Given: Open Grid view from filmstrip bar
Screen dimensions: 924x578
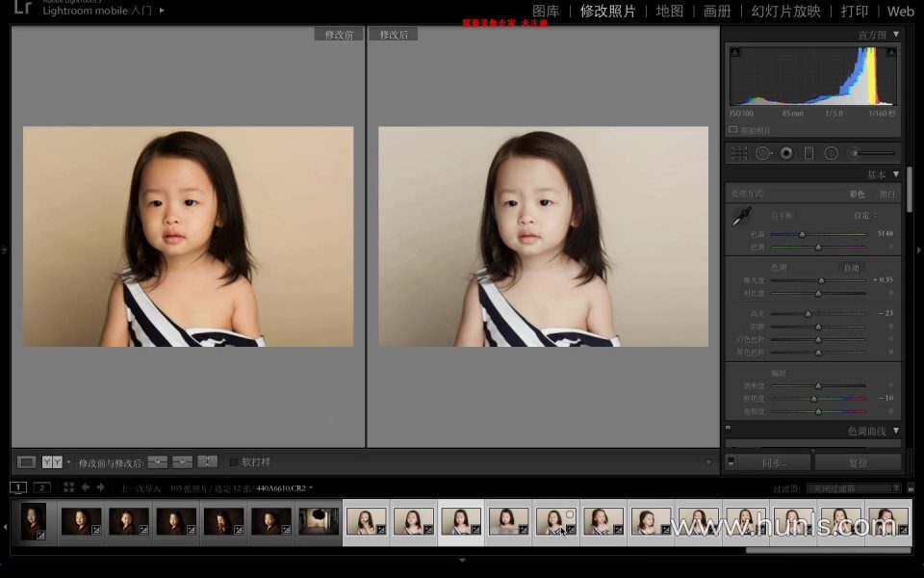Looking at the screenshot, I should (x=68, y=487).
